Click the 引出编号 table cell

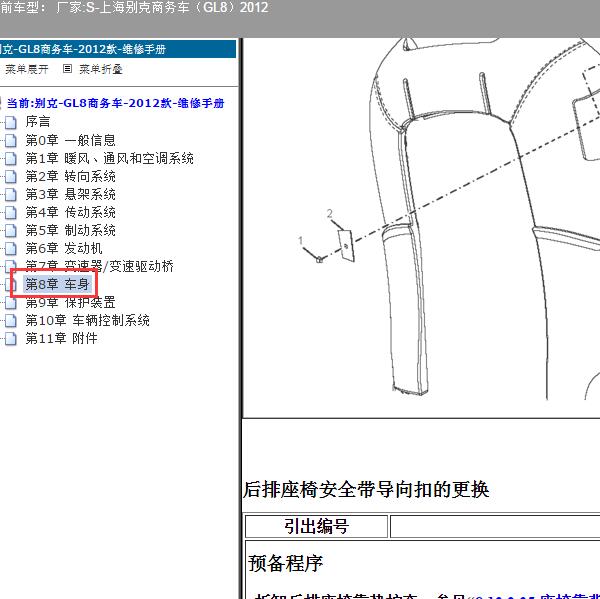316,526
